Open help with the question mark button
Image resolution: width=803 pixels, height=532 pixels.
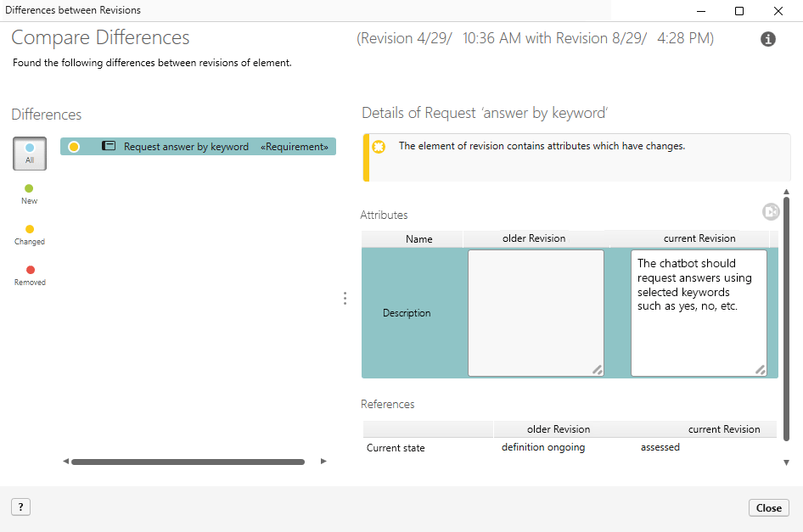tap(21, 507)
